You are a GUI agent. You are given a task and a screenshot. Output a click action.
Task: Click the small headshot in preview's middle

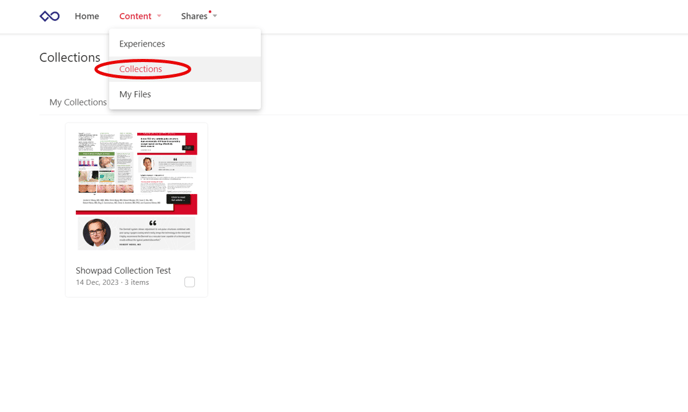(x=148, y=164)
